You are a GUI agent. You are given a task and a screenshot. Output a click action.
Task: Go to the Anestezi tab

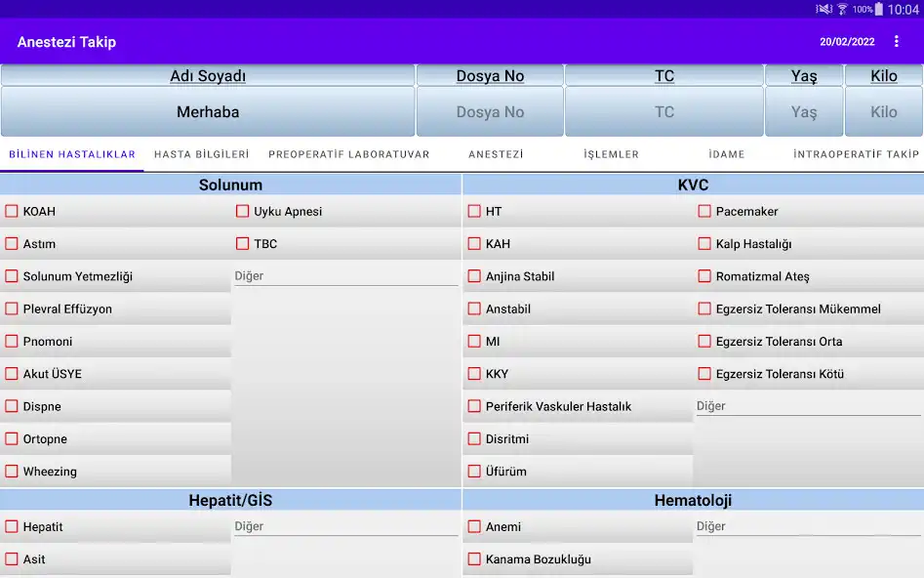pyautogui.click(x=496, y=154)
